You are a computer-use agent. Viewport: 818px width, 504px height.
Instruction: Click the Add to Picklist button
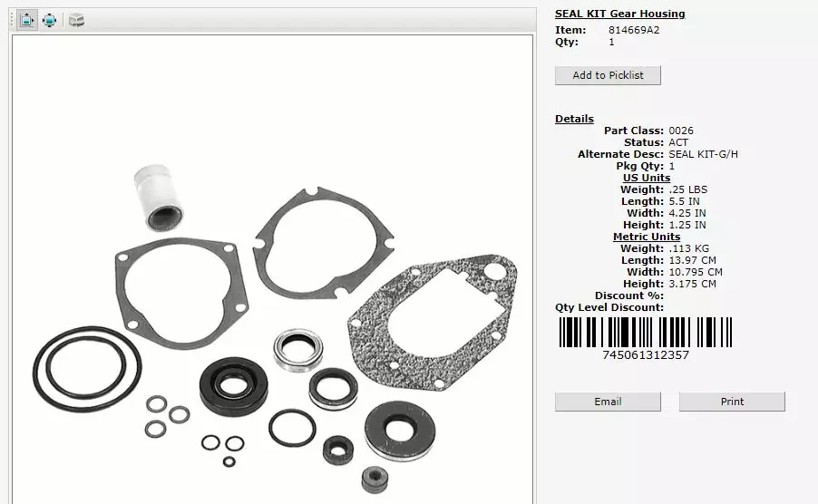click(x=608, y=75)
